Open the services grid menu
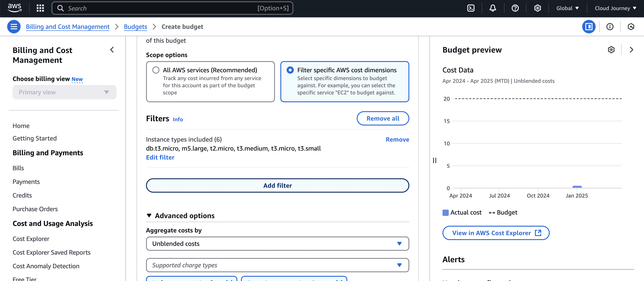The image size is (644, 281). (x=40, y=8)
